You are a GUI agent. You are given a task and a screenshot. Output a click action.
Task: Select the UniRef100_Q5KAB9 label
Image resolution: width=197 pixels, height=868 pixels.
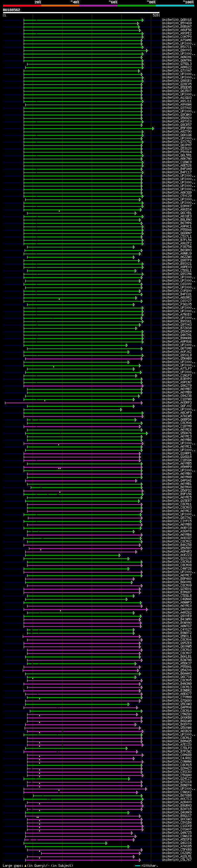pyautogui.click(x=177, y=358)
